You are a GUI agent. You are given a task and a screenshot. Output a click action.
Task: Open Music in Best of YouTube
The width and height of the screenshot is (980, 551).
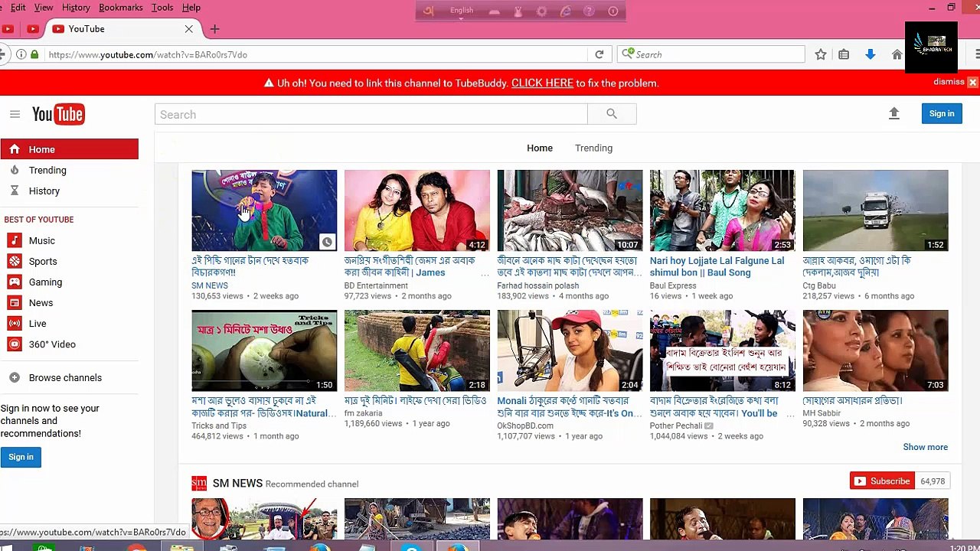coord(42,240)
